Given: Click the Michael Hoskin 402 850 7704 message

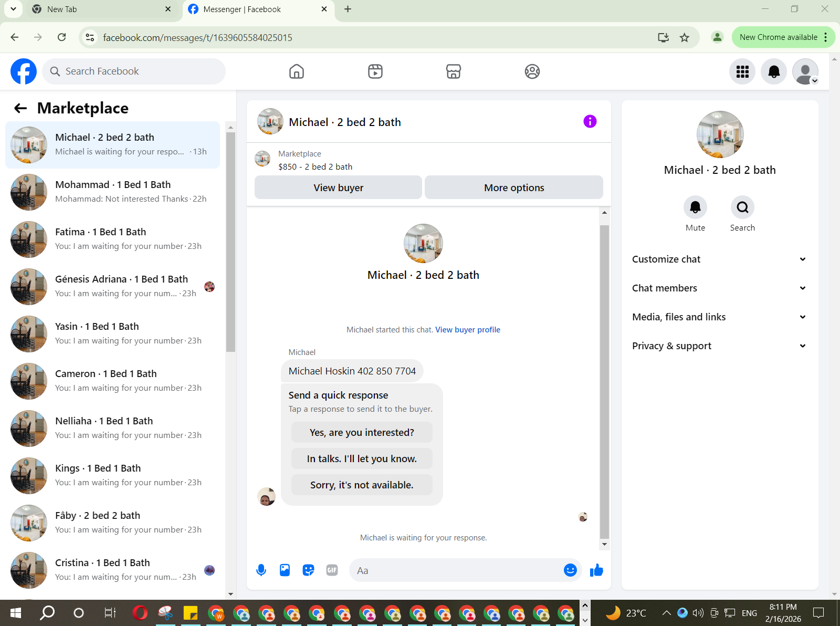Looking at the screenshot, I should 352,371.
